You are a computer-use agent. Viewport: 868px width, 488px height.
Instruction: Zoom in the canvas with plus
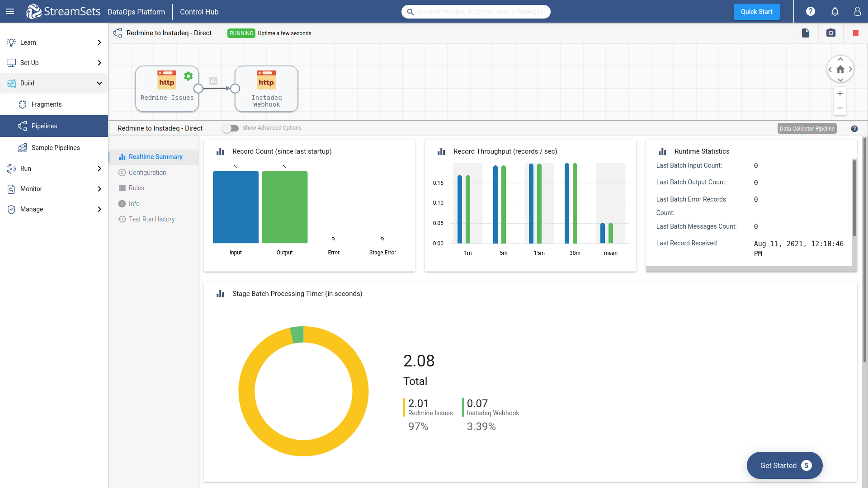pos(840,94)
